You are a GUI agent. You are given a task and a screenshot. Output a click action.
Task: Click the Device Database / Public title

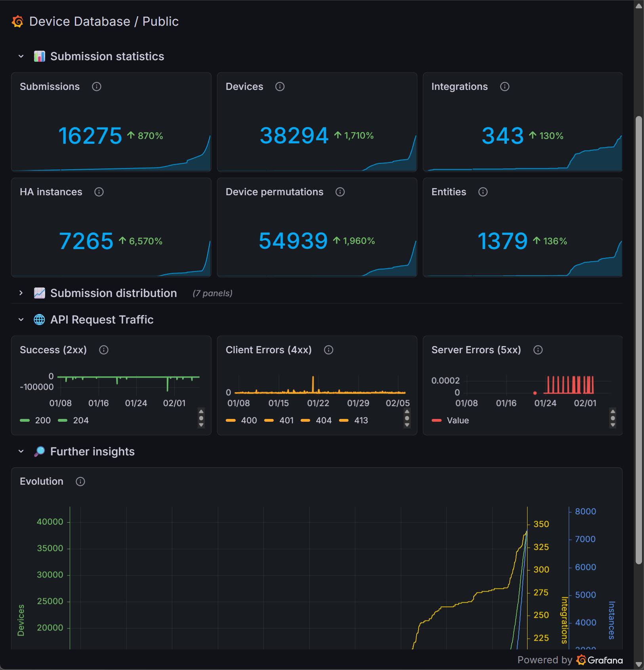(x=104, y=21)
